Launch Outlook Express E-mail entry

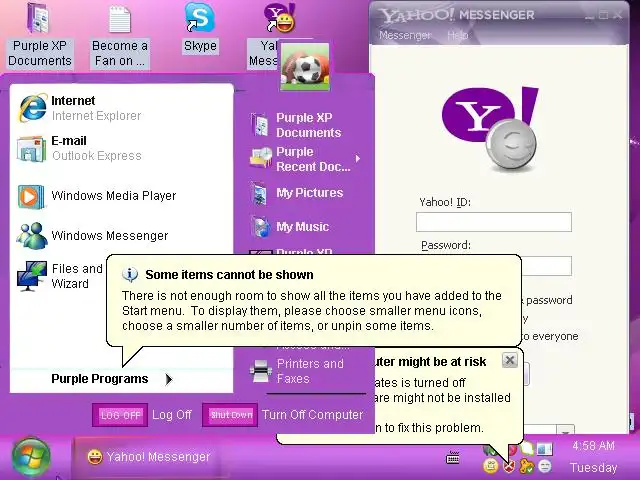(121, 148)
